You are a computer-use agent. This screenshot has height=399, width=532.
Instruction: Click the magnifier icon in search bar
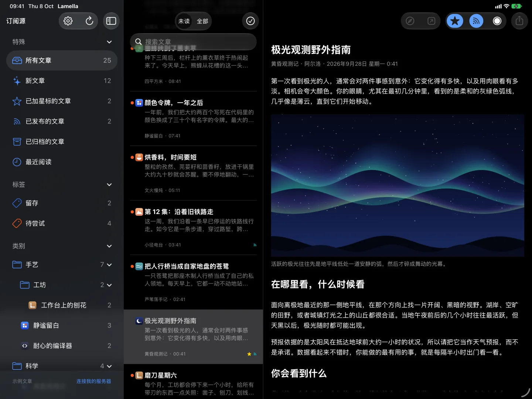pyautogui.click(x=139, y=42)
